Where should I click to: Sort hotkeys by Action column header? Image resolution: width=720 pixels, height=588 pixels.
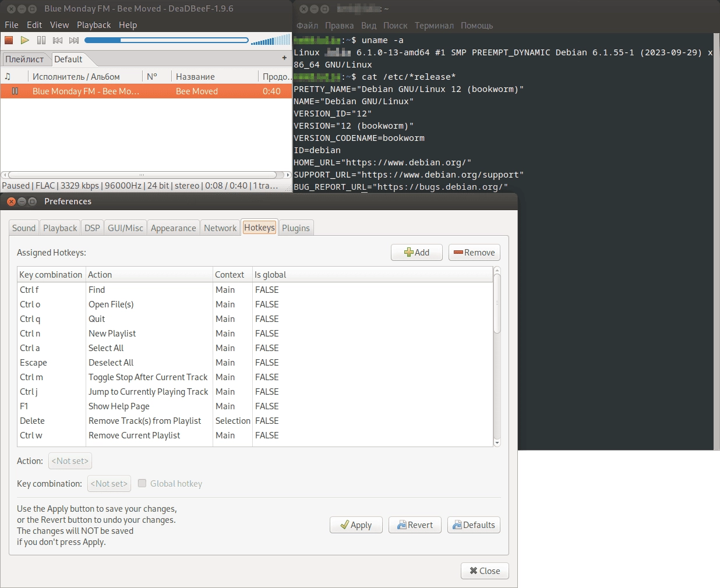point(149,275)
